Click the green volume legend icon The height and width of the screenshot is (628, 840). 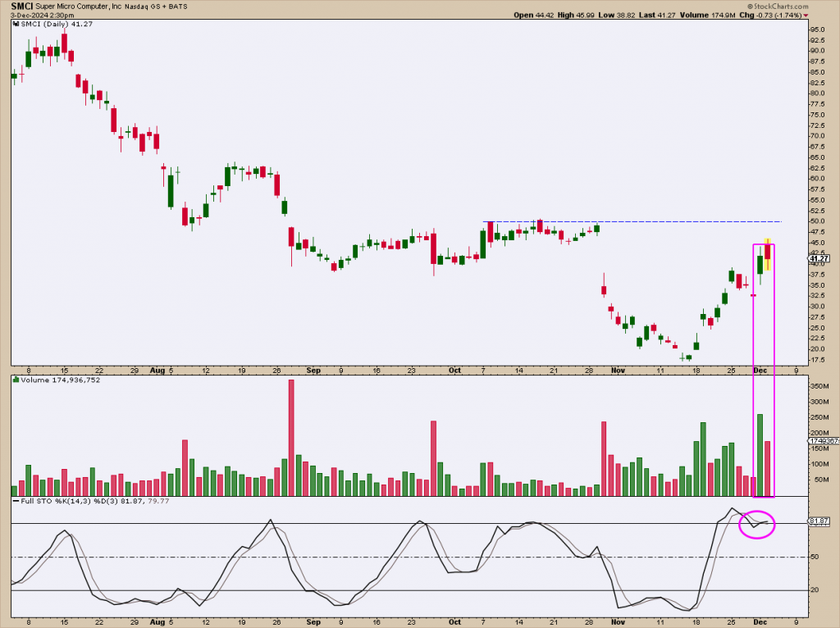pos(16,380)
